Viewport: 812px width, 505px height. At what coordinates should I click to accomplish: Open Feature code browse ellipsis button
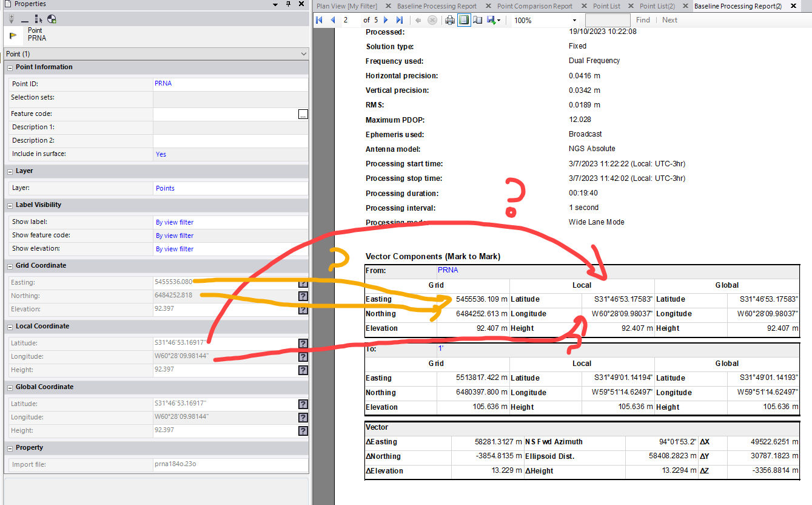(x=303, y=114)
